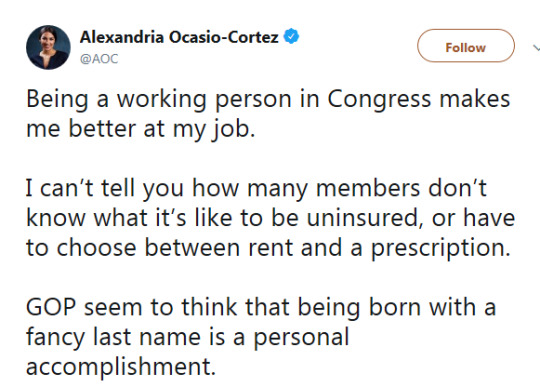The image size is (540, 387).
Task: Select the line "me better at my job."
Action: (x=141, y=130)
